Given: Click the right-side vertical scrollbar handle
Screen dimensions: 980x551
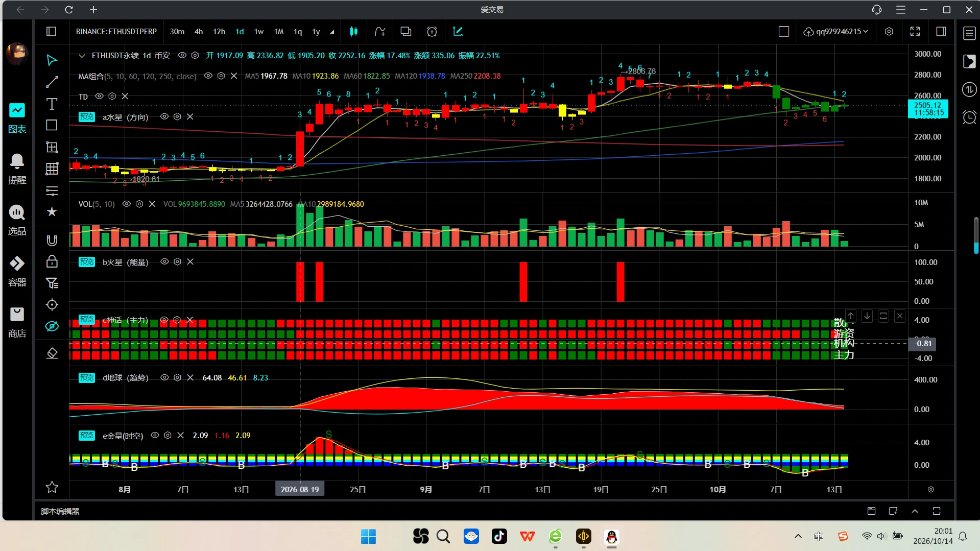Looking at the screenshot, I should point(976,236).
